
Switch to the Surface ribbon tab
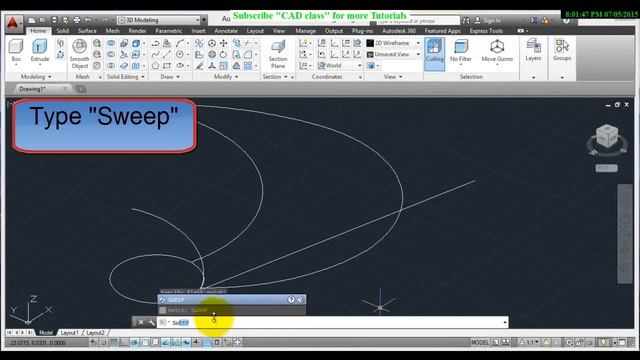(x=87, y=31)
